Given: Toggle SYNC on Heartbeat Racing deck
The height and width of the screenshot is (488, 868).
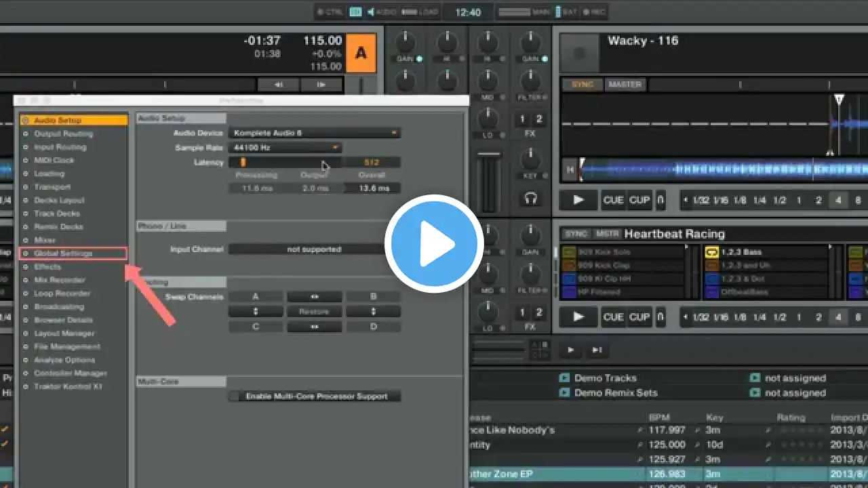Looking at the screenshot, I should 576,234.
